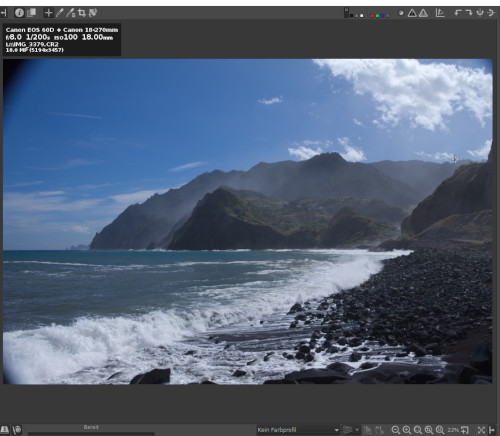
Task: Set the black preview background color
Action: pyautogui.click(x=351, y=15)
